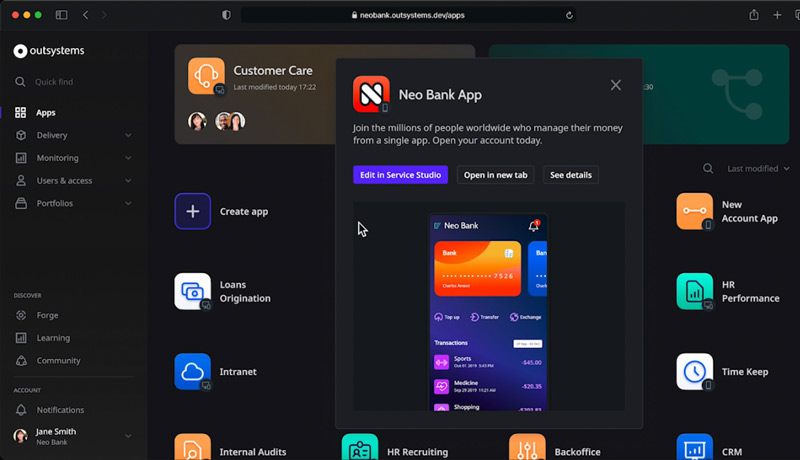Click the New Account App icon

click(694, 211)
